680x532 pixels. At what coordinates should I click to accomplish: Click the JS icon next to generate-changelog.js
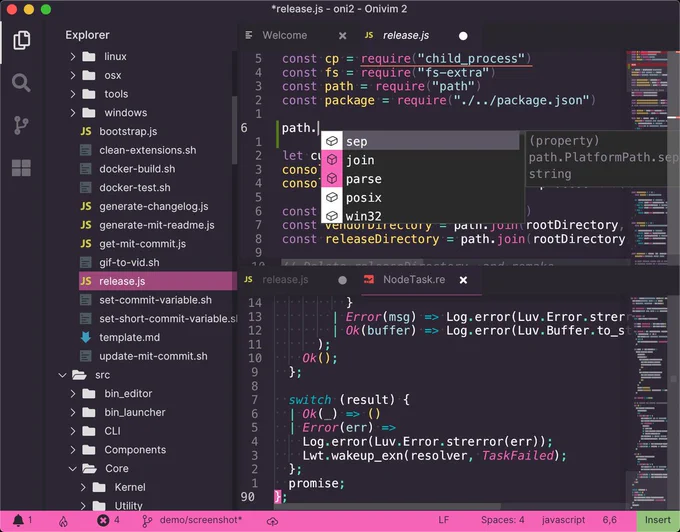86,206
